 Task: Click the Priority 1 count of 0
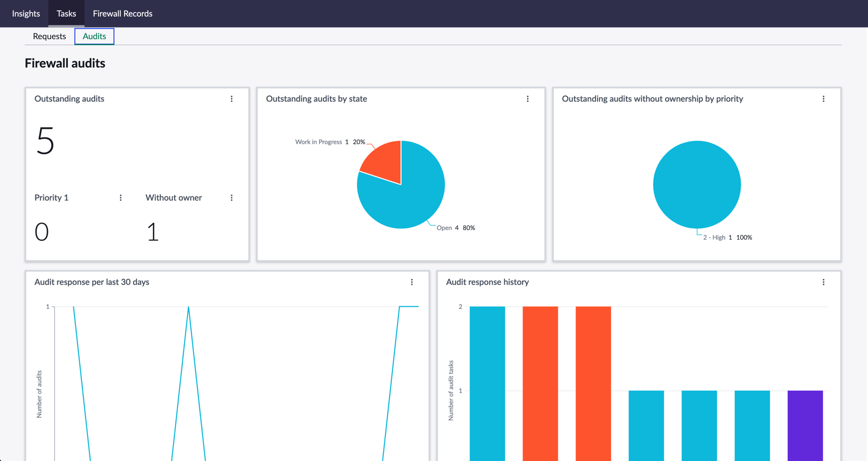pos(42,232)
